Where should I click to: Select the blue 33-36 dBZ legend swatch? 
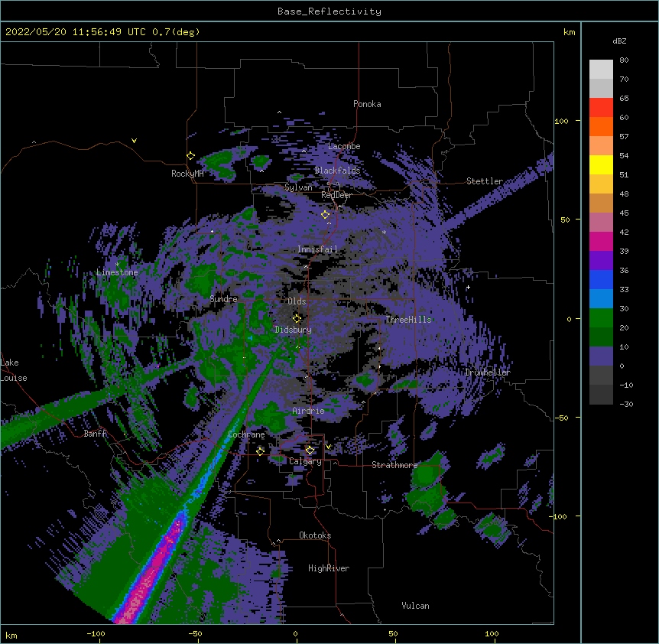(x=601, y=279)
